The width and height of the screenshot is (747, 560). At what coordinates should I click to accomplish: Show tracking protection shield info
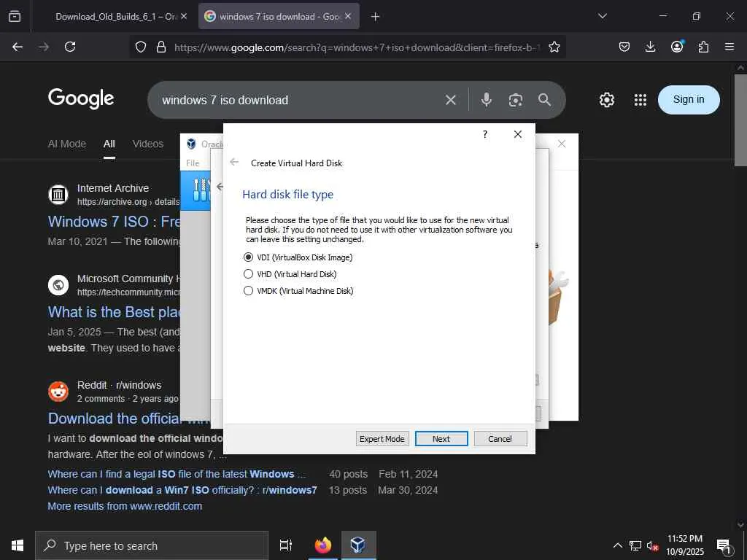141,47
